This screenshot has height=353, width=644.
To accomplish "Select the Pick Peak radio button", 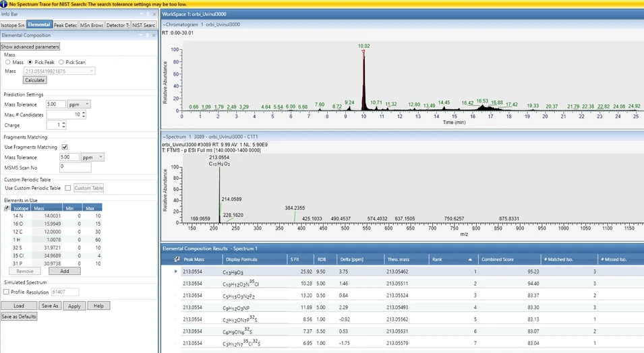I will coord(30,62).
